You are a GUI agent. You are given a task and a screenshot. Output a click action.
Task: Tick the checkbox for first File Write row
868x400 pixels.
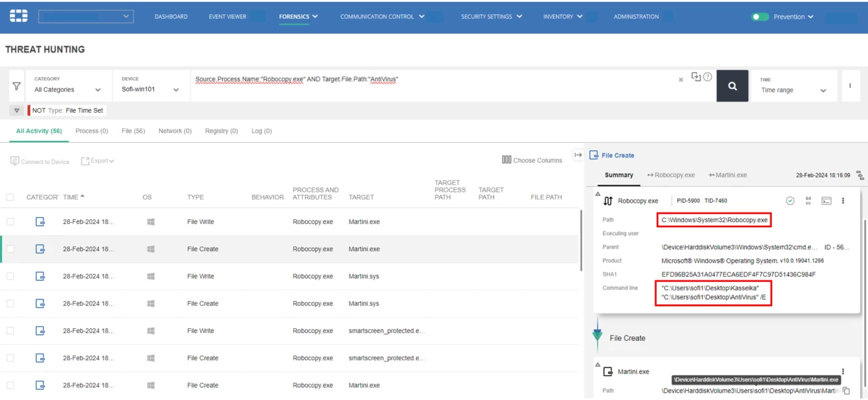pos(10,221)
